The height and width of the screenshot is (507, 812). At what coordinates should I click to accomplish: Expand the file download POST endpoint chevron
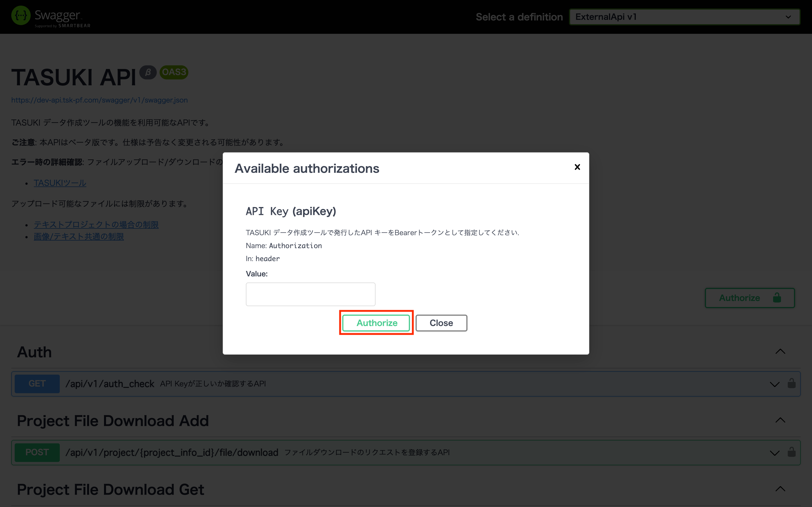775,453
